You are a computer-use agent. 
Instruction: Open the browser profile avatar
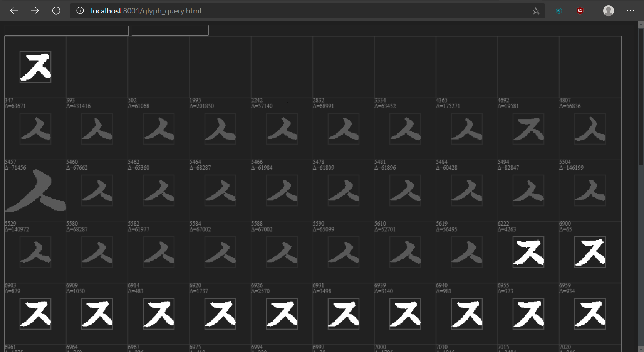(x=609, y=11)
